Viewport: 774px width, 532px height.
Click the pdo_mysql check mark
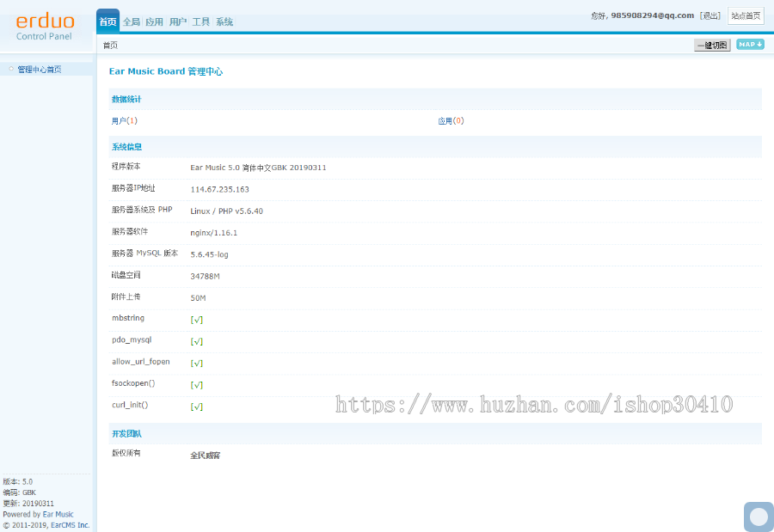(x=196, y=341)
